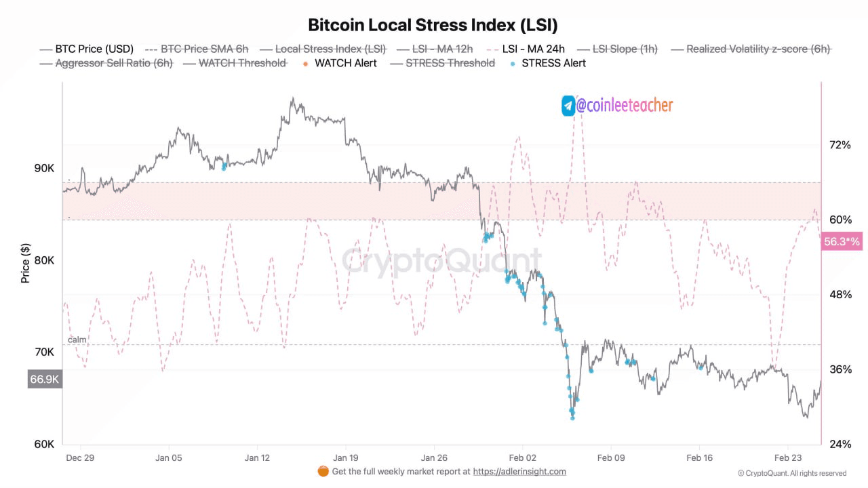Image resolution: width=868 pixels, height=488 pixels.
Task: Click the lowest blue STRESS alert dot
Action: pyautogui.click(x=572, y=418)
